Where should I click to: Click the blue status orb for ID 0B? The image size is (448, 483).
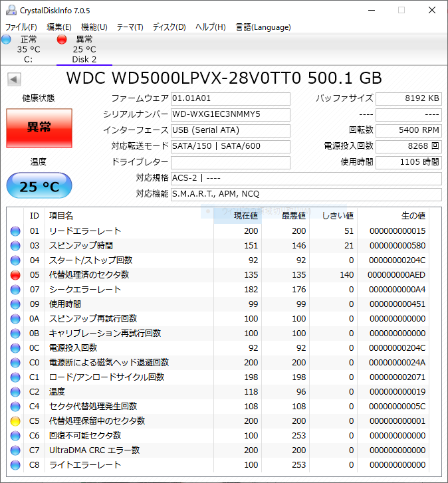[x=15, y=334]
